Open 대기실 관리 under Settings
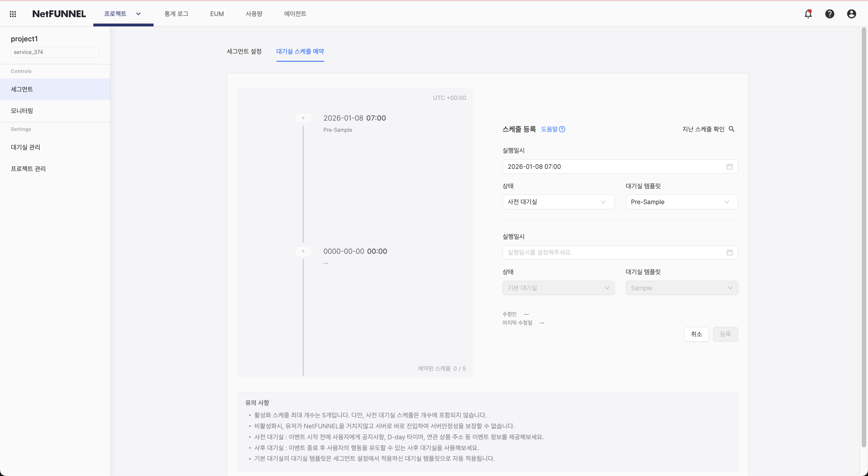This screenshot has height=476, width=868. (25, 147)
